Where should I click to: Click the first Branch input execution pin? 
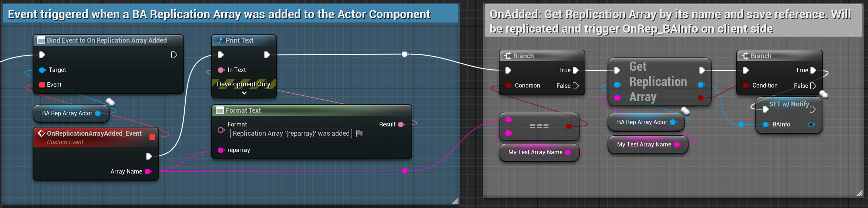(508, 70)
